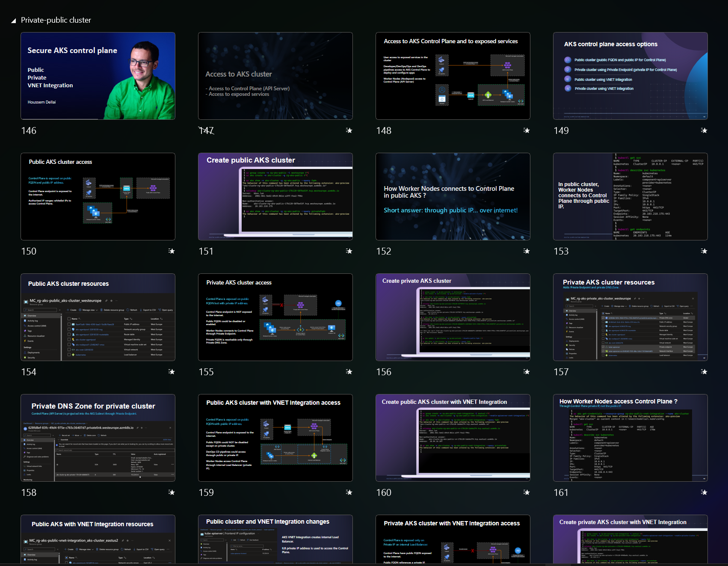Select the Private-public cluster section title
The image size is (728, 566).
point(56,20)
